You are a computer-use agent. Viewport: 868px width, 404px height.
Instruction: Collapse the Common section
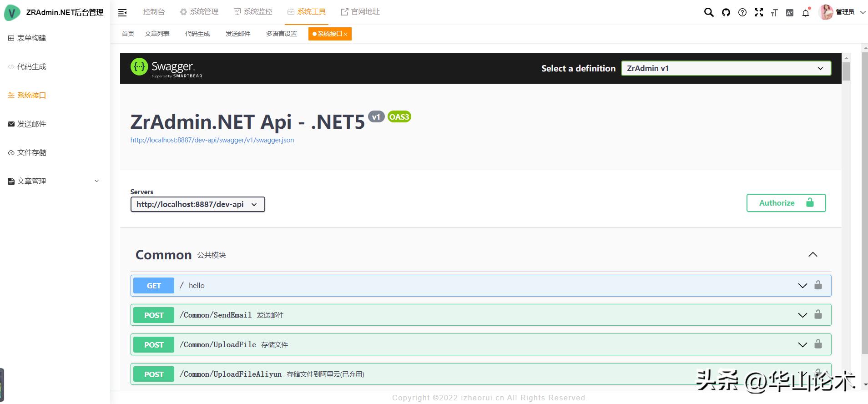[813, 254]
